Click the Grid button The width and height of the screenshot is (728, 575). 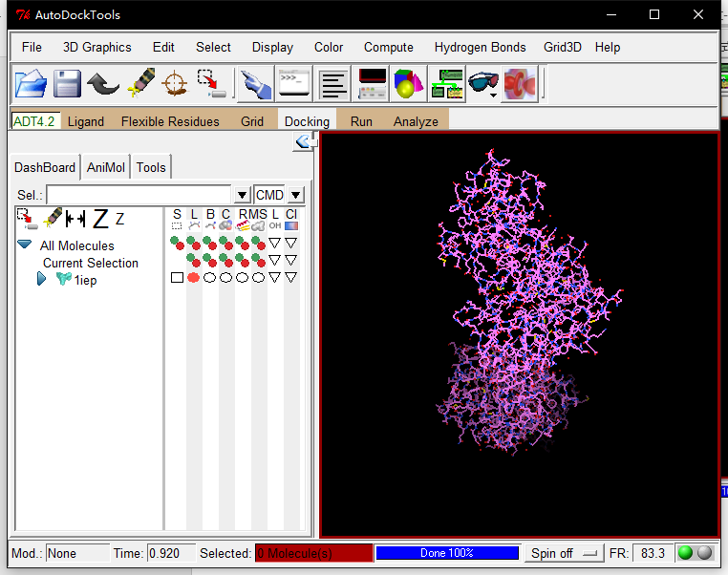(x=252, y=121)
